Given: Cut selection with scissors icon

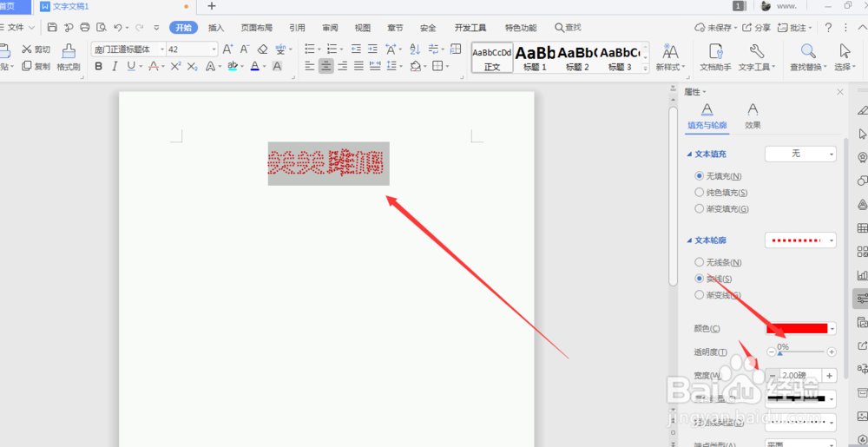Looking at the screenshot, I should coord(36,49).
